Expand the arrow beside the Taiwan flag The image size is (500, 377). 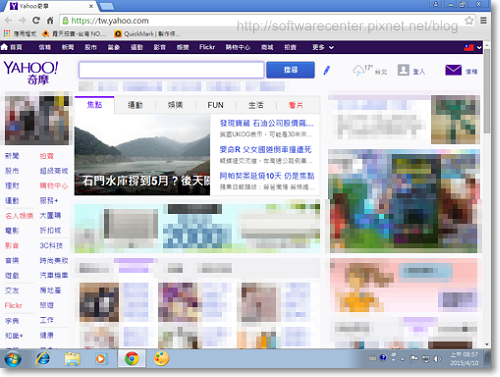[x=479, y=48]
